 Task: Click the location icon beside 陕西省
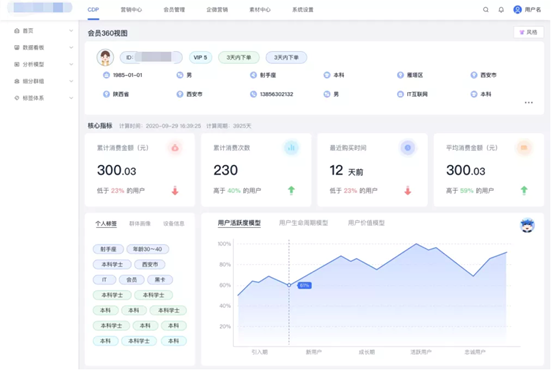pos(106,94)
